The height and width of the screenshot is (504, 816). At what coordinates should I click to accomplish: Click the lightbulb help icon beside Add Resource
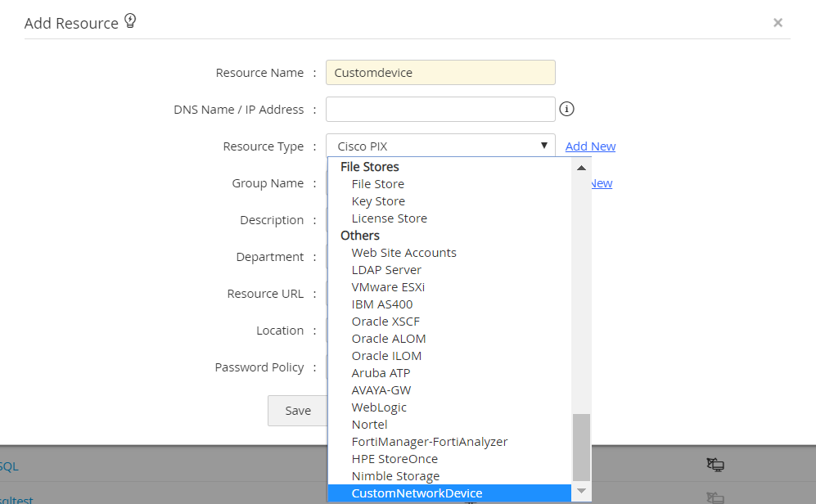pyautogui.click(x=130, y=22)
